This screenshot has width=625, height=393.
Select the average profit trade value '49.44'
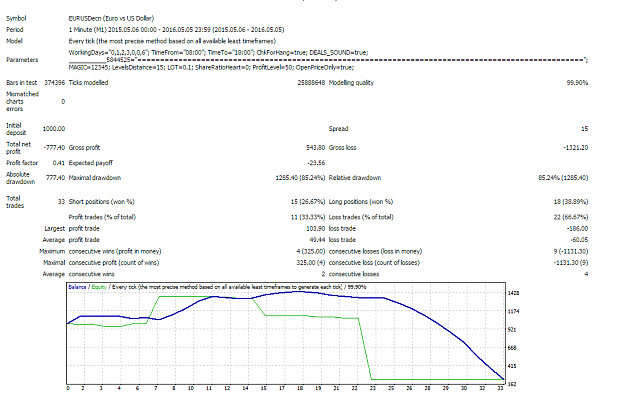pos(317,240)
